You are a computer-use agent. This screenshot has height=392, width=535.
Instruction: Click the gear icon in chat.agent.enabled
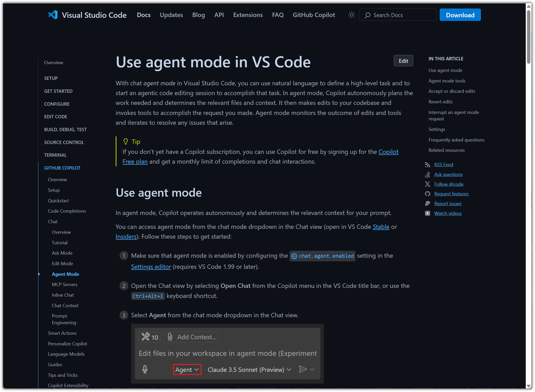coord(294,256)
